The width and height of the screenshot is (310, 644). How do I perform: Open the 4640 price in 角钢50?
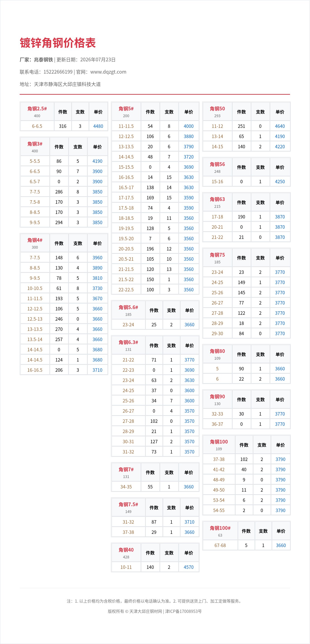280,126
